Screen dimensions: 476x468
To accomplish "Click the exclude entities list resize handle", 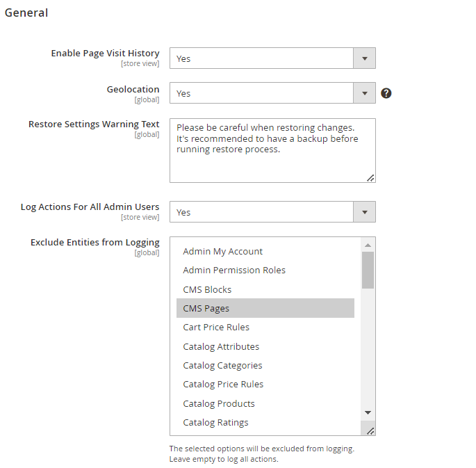I will (x=370, y=431).
